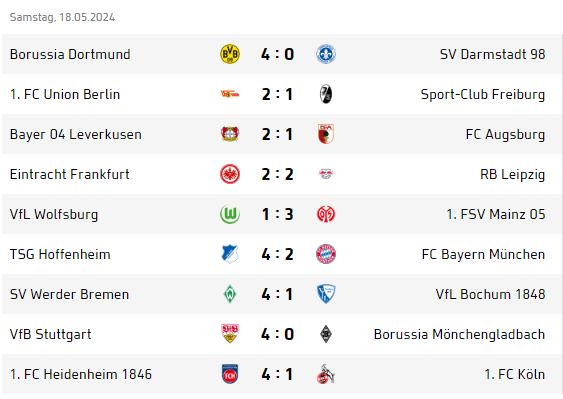
Task: Click the RB Leipzig bulls logo
Action: coord(326,174)
